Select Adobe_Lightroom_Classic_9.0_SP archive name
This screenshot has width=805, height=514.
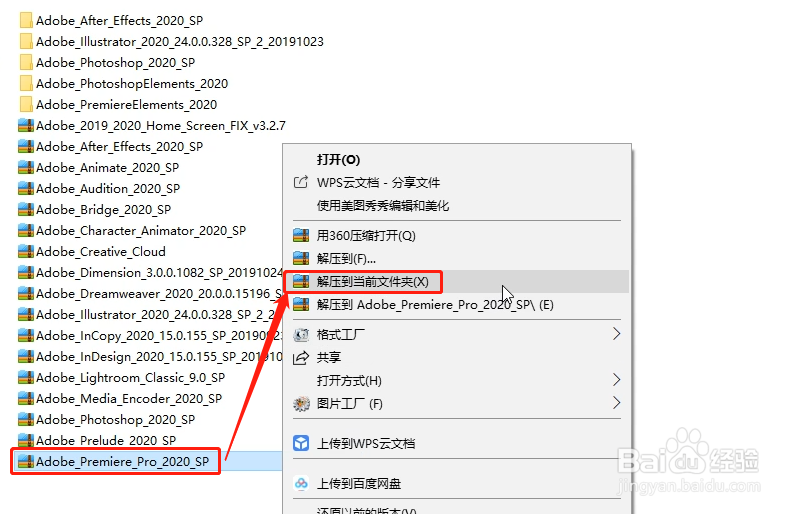[130, 378]
